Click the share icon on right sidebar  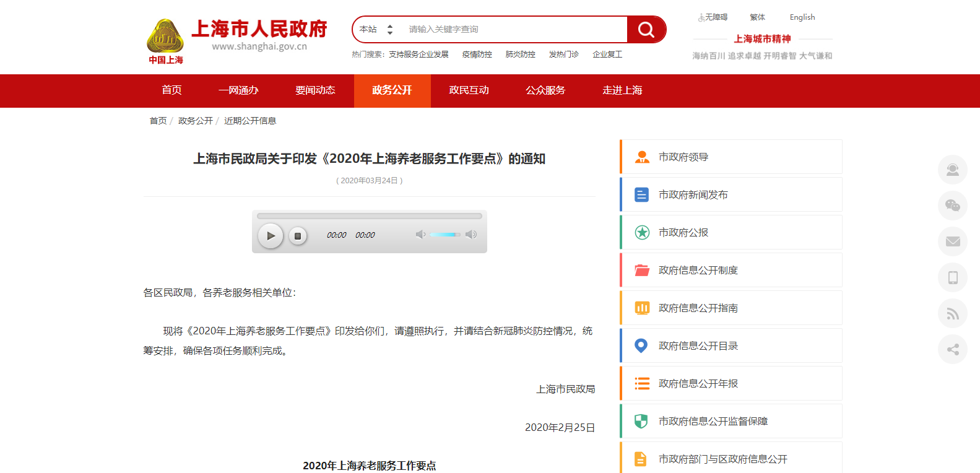952,349
